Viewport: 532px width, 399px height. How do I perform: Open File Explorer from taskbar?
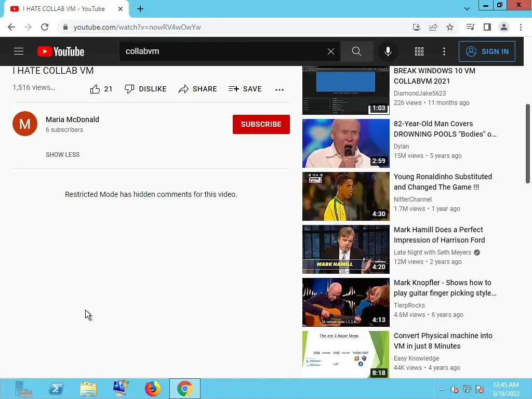pos(88,389)
